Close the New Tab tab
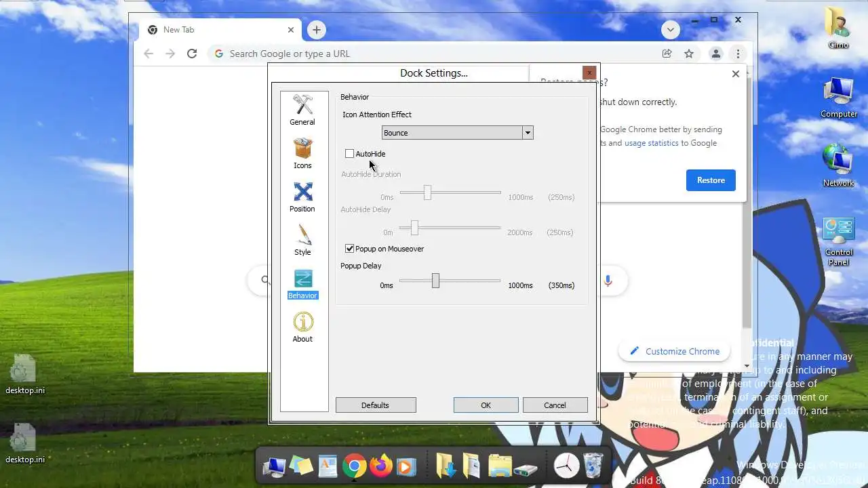The image size is (868, 488). [291, 30]
